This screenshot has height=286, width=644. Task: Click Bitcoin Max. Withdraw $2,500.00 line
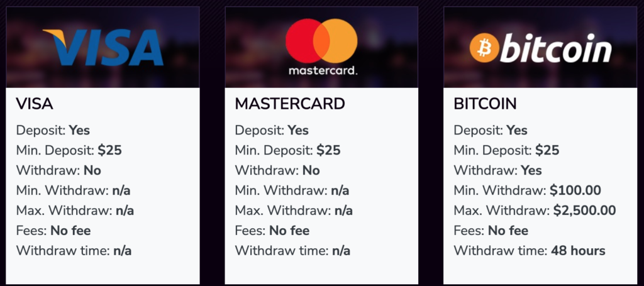(535, 211)
